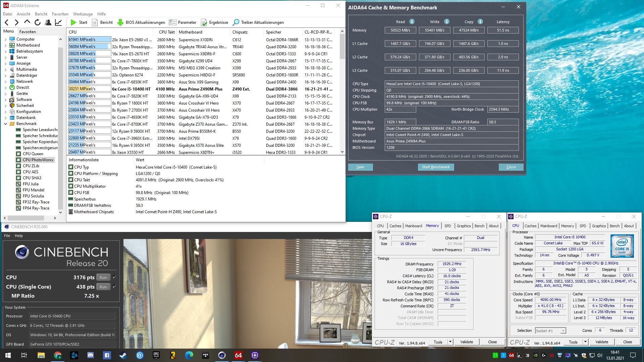Click the BIOS Aktualisierungen download icon
The width and height of the screenshot is (644, 362).
[120, 22]
